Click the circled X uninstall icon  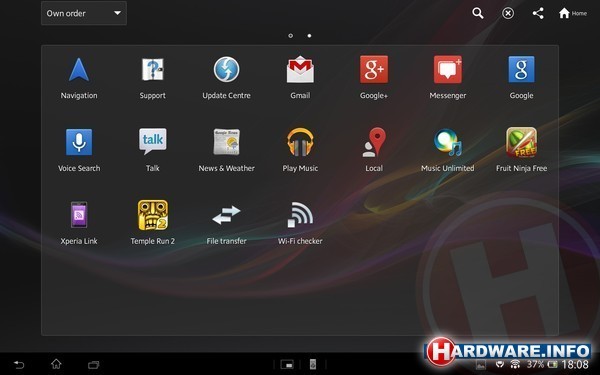tap(508, 14)
